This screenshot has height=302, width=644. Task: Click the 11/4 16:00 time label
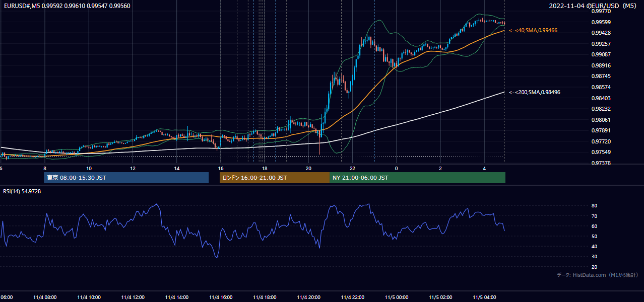221,297
